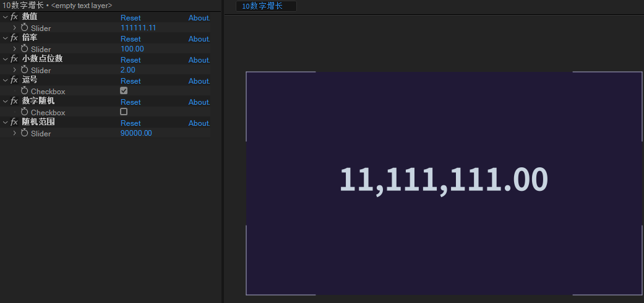Reset the 倍率 effect
This screenshot has width=644, height=303.
click(x=131, y=38)
